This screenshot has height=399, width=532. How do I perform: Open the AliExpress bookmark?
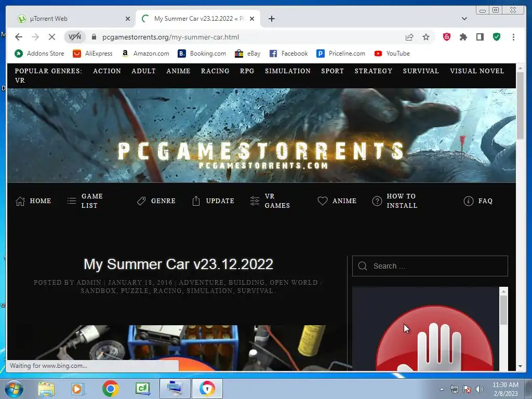pos(92,54)
